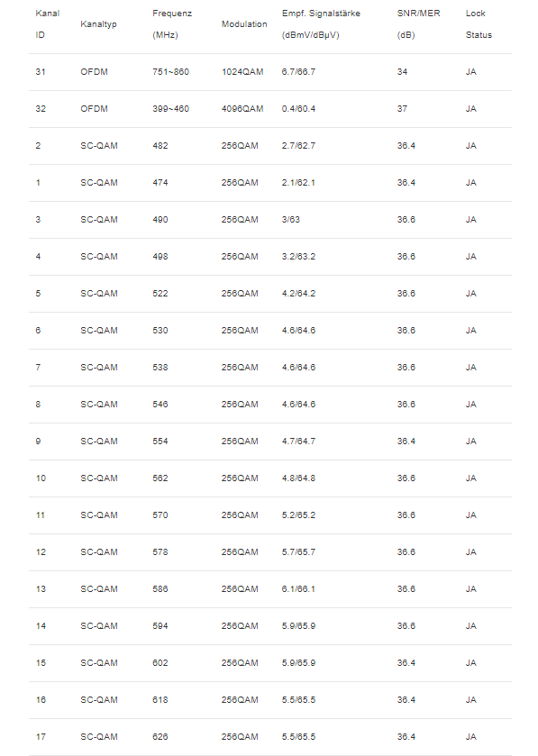
Task: Select the 751~860 frequency cell
Action: click(x=170, y=72)
